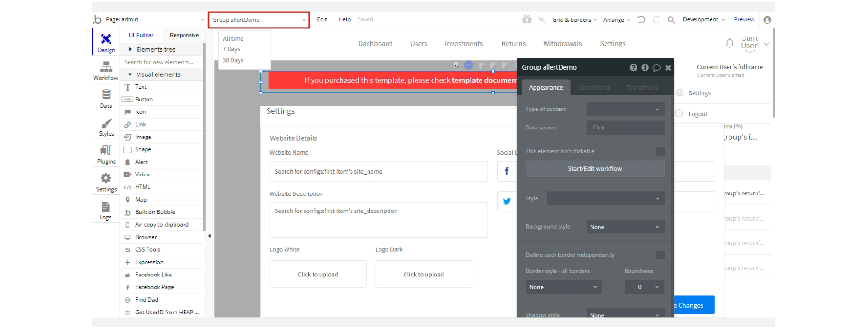This screenshot has width=868, height=331.
Task: Open the Border style dropdown set to None
Action: 563,287
